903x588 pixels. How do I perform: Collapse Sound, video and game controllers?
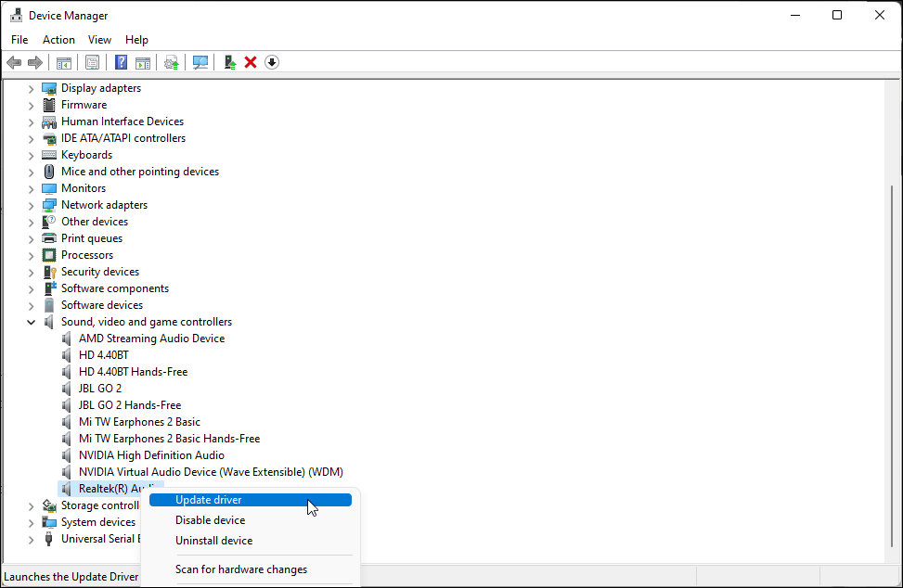32,322
